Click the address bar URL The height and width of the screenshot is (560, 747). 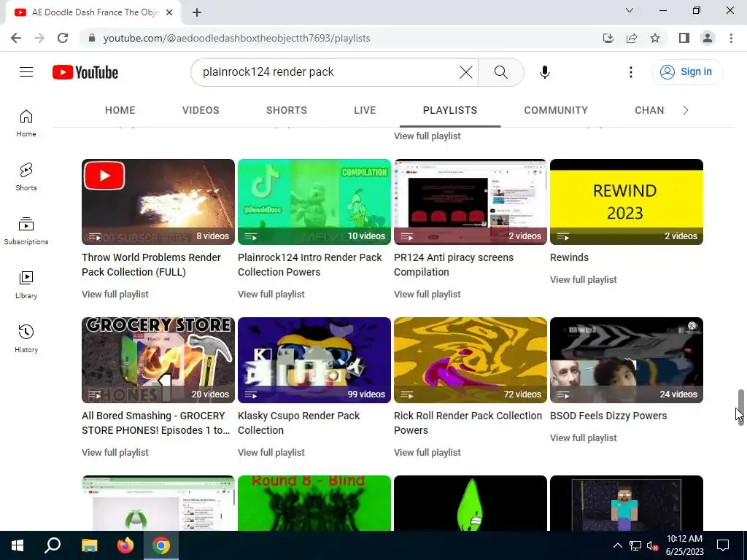pos(237,38)
